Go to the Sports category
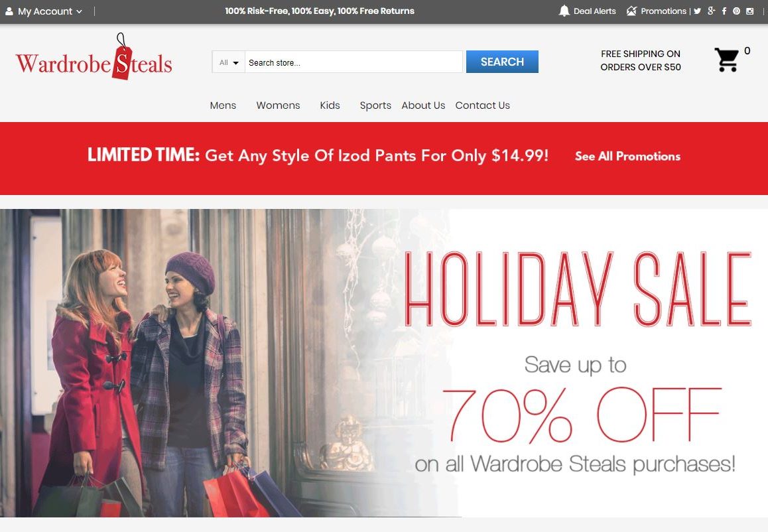This screenshot has height=532, width=768. [x=375, y=105]
